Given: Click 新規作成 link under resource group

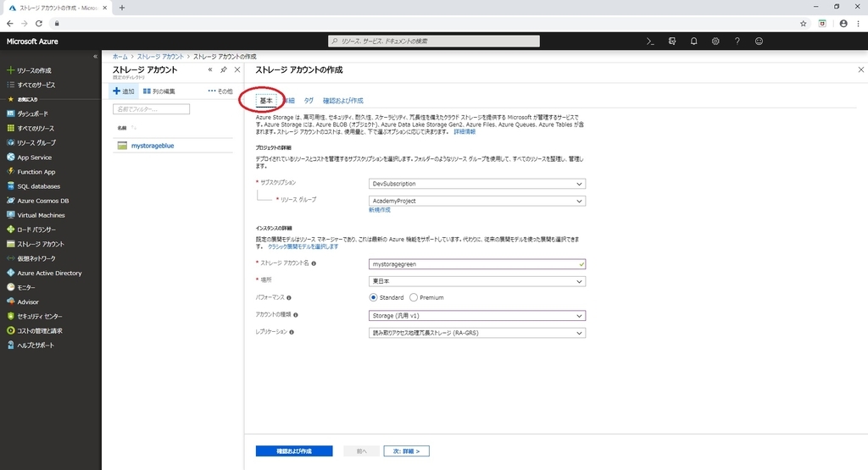Looking at the screenshot, I should tap(380, 210).
